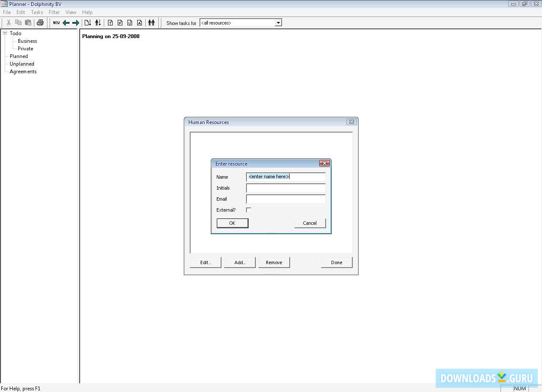
Task: Click the 'U' document toolbar icon
Action: click(x=130, y=23)
